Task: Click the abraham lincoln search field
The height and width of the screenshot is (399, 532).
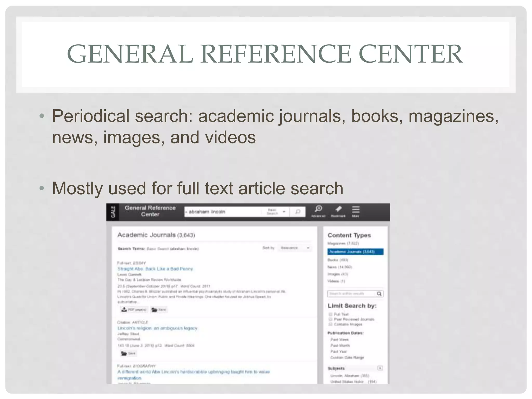Action: 223,212
